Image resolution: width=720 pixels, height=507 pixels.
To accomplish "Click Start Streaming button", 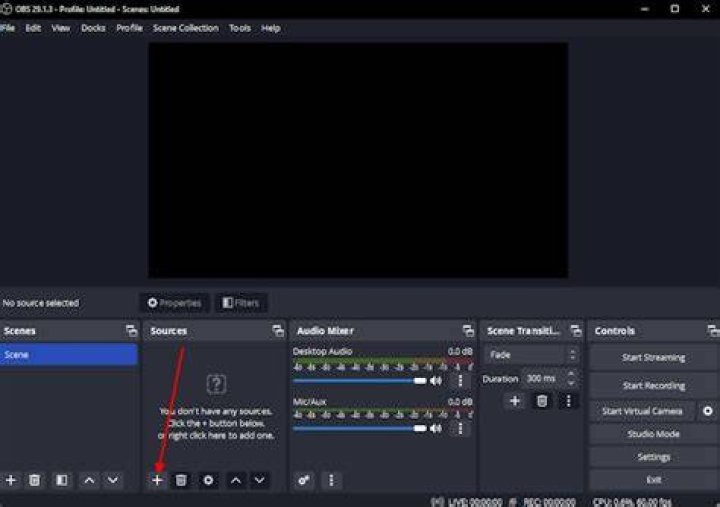I will coord(653,357).
